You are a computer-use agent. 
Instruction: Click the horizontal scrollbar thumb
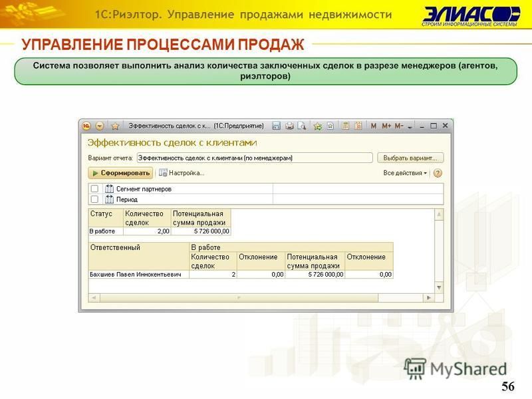point(239,298)
